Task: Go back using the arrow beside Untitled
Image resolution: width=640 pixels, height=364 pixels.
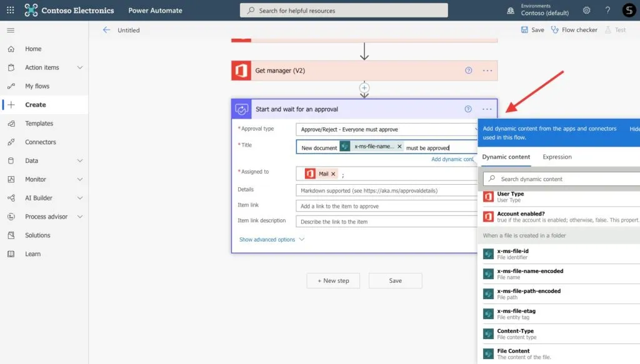Action: click(x=106, y=30)
